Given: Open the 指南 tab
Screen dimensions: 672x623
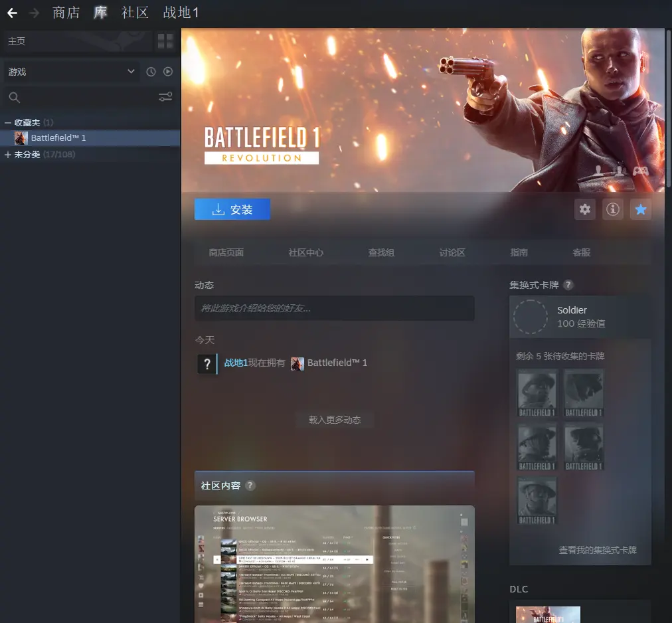Looking at the screenshot, I should [519, 252].
